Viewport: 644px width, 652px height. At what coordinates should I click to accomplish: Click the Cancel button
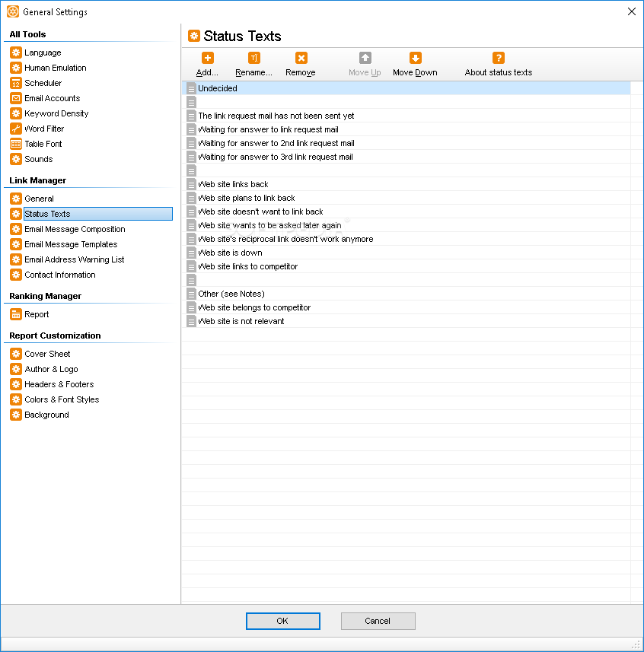(x=378, y=621)
